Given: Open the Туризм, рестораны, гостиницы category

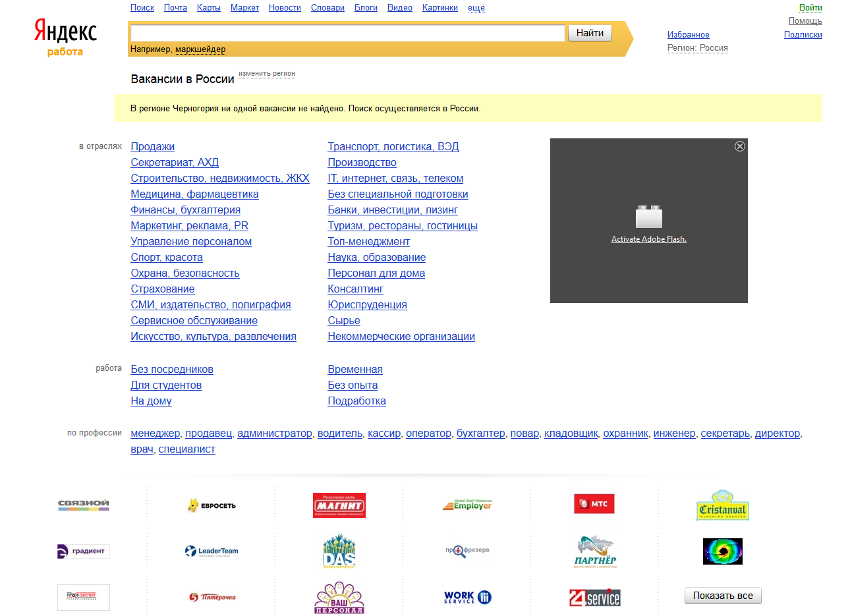Looking at the screenshot, I should pos(403,226).
